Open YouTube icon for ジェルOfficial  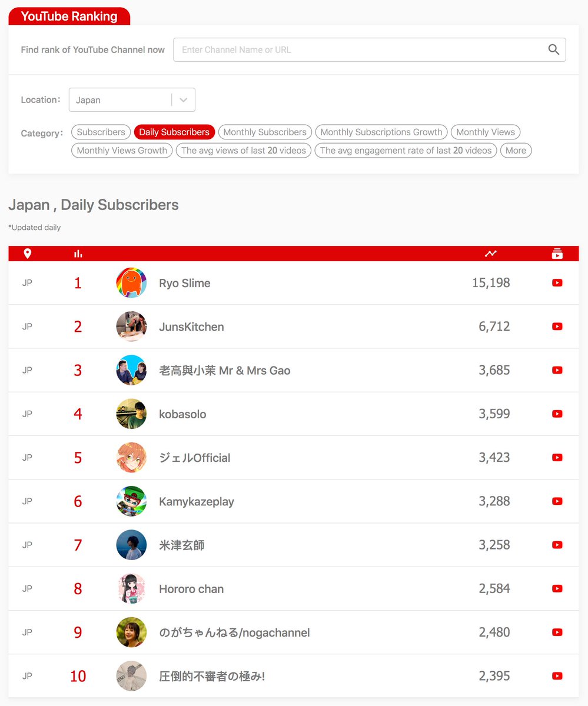tap(557, 458)
